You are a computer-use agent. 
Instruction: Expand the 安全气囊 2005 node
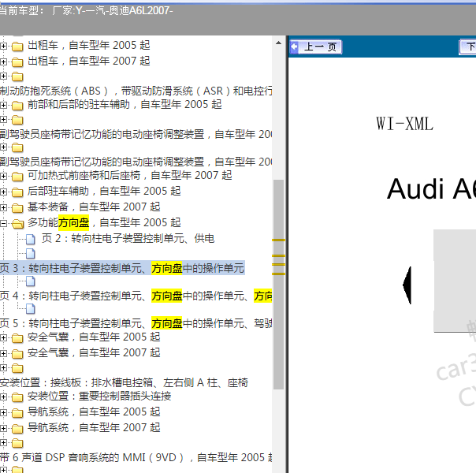[3, 337]
